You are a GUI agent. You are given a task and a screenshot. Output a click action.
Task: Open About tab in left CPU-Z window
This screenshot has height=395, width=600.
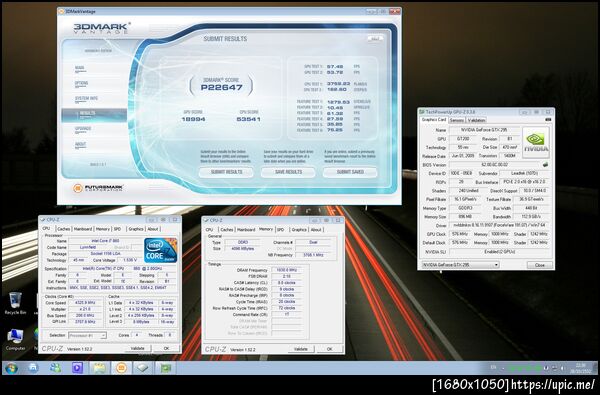pos(153,229)
